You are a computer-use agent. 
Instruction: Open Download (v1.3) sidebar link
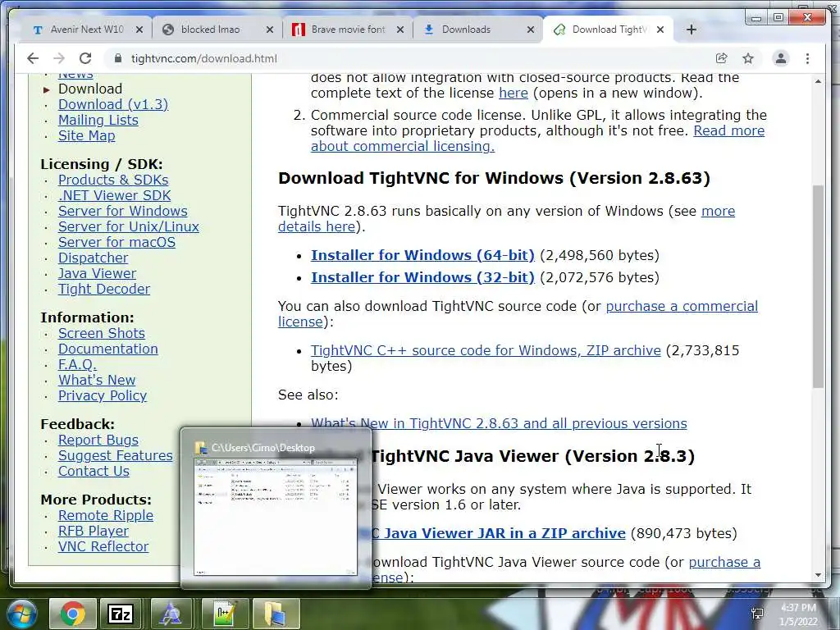113,104
